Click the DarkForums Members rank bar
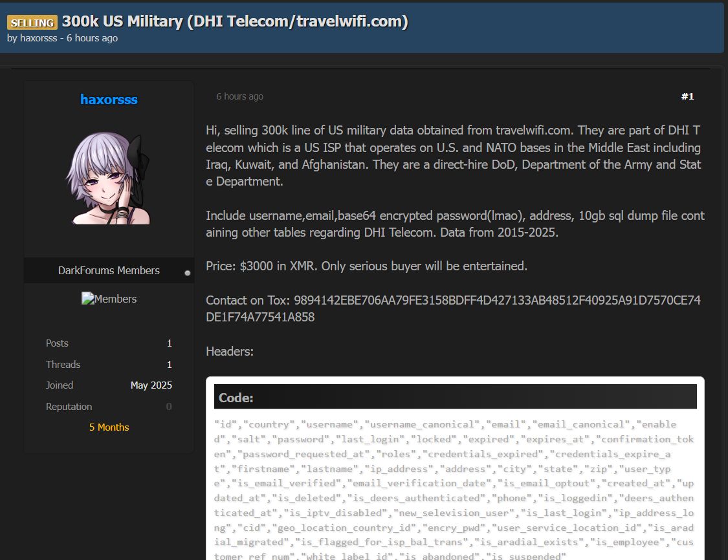This screenshot has width=728, height=560. pos(109,270)
